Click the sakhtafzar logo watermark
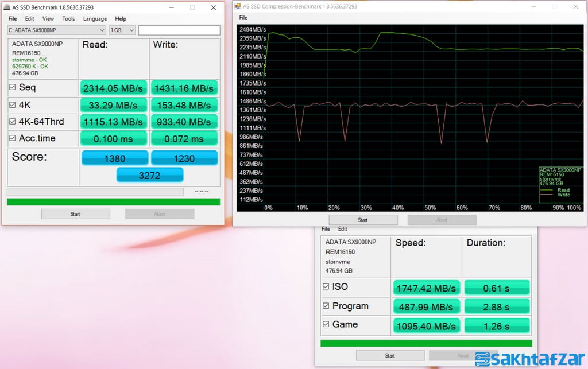The width and height of the screenshot is (588, 369). [x=529, y=359]
